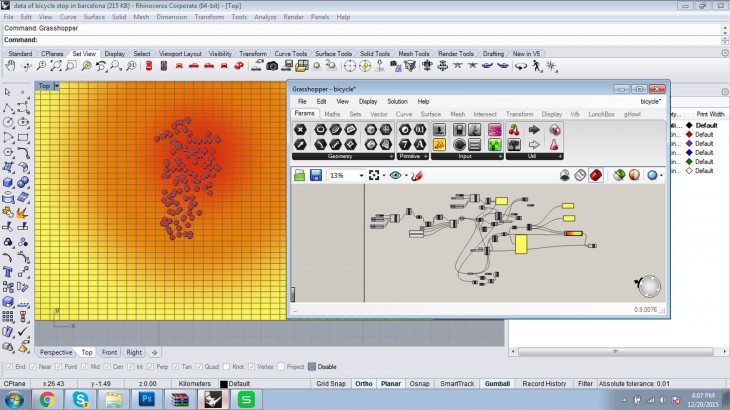730x410 pixels.
Task: Click the Grasshopper open file icon
Action: (x=300, y=175)
